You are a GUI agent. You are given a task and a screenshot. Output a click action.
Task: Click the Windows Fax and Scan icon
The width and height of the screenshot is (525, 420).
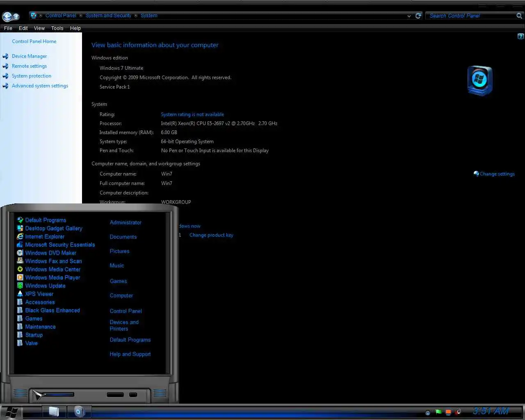[x=20, y=261]
